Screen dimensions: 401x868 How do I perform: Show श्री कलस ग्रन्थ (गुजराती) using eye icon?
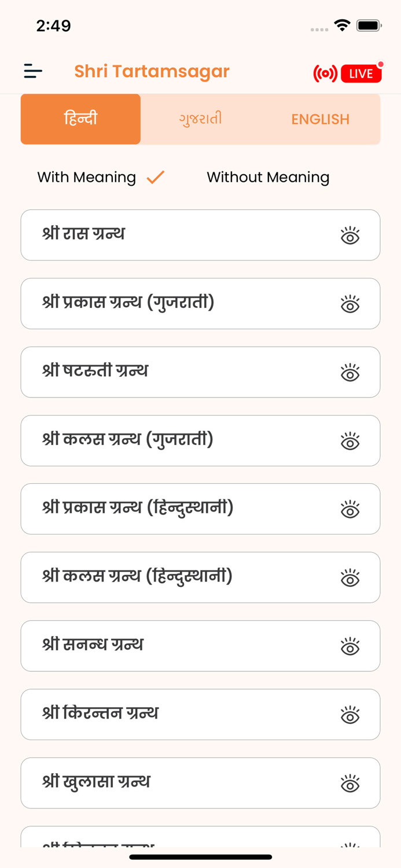click(350, 441)
